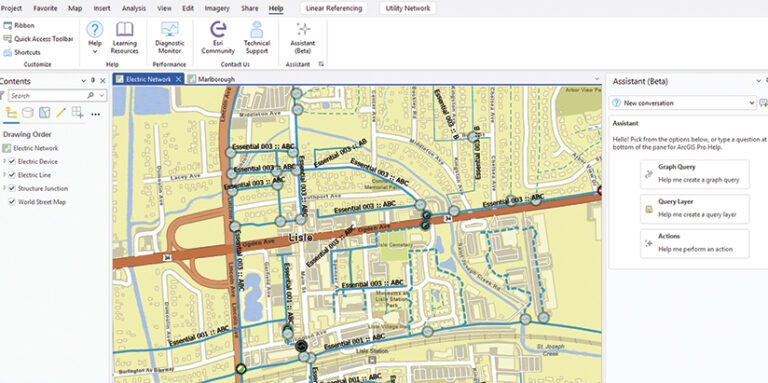Click the Actions sparkle icon
Image resolution: width=768 pixels, height=383 pixels.
[x=649, y=243]
